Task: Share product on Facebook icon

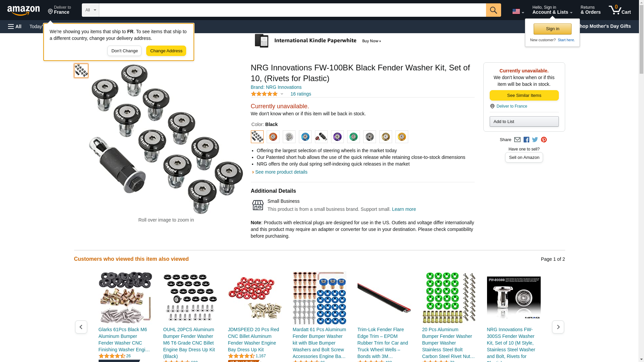Action: pos(526,140)
